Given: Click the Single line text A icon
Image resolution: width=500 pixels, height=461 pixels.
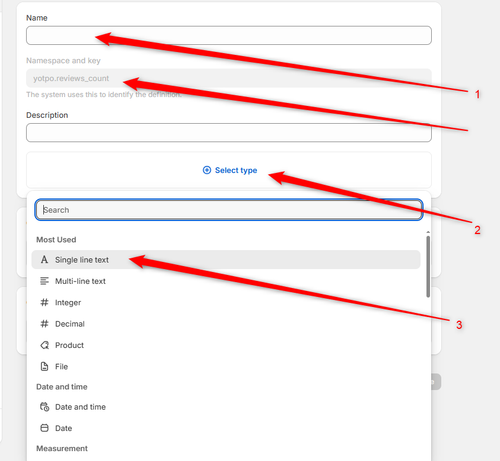Looking at the screenshot, I should 44,260.
